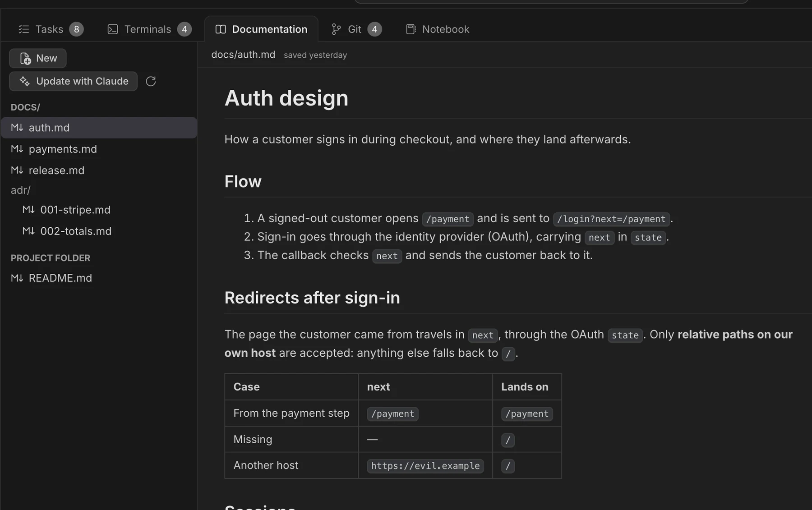812x510 pixels.
Task: Open the Tasks tab
Action: (x=51, y=29)
